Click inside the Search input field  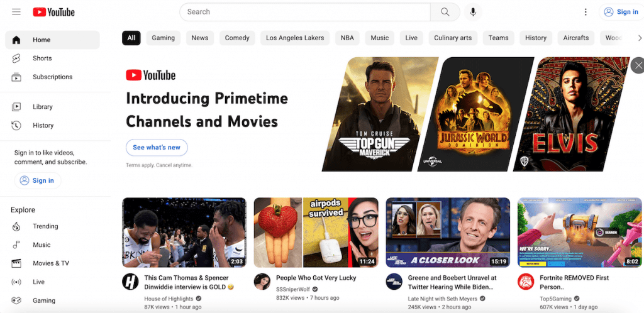pyautogui.click(x=305, y=12)
